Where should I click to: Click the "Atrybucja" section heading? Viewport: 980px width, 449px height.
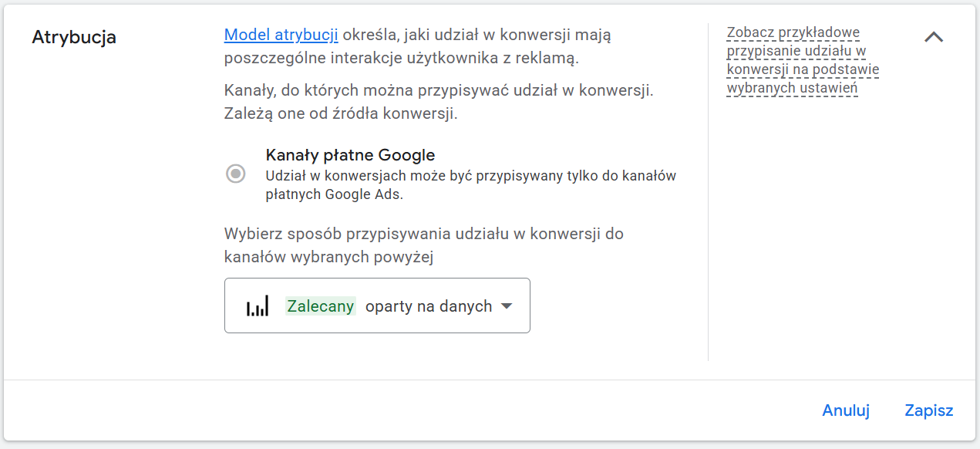74,37
